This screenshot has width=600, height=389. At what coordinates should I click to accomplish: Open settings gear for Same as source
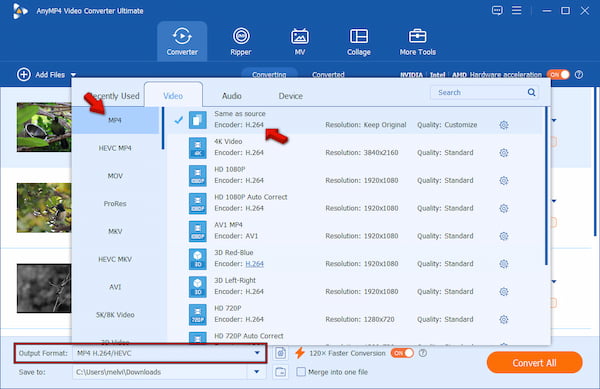[x=504, y=125]
